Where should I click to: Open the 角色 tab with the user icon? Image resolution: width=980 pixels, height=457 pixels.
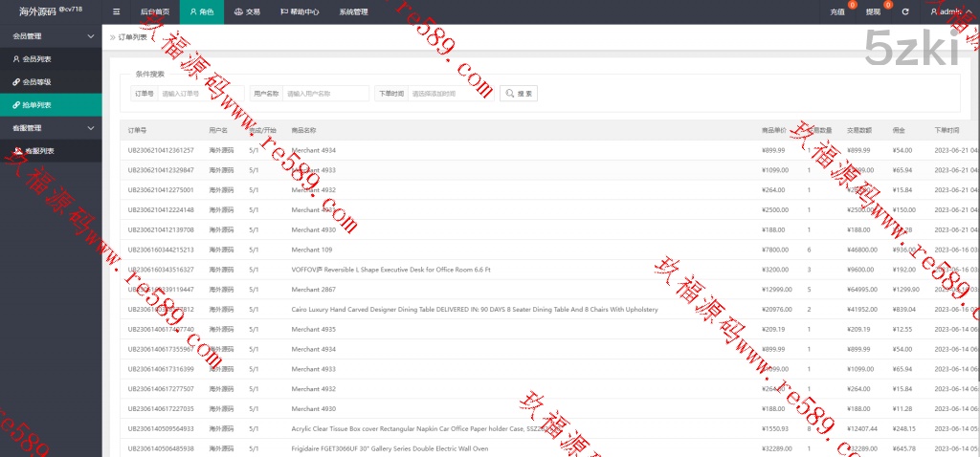point(201,11)
